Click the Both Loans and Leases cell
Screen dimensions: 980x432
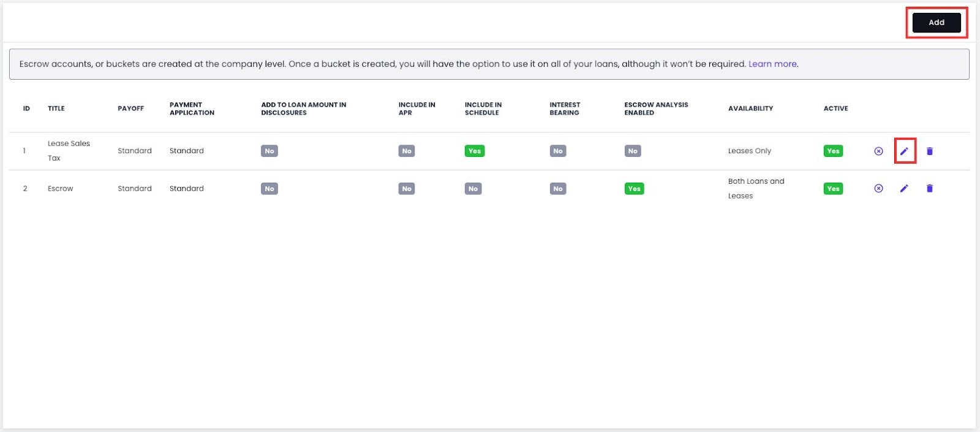click(x=756, y=189)
